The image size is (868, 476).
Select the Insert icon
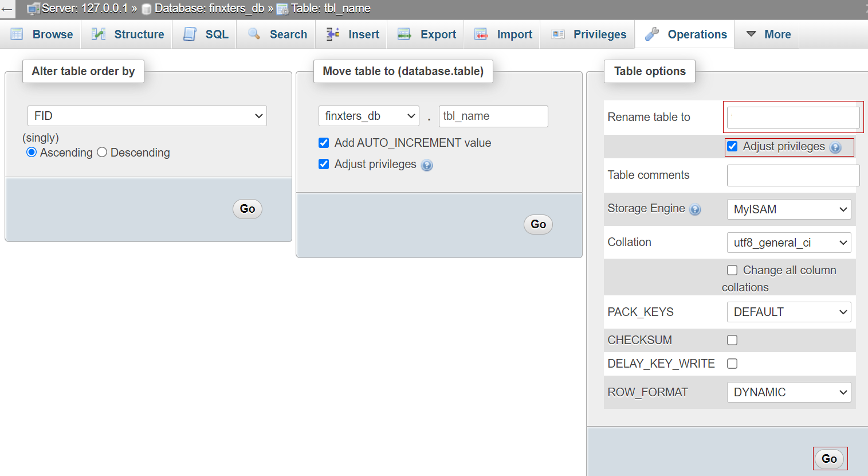(x=332, y=34)
